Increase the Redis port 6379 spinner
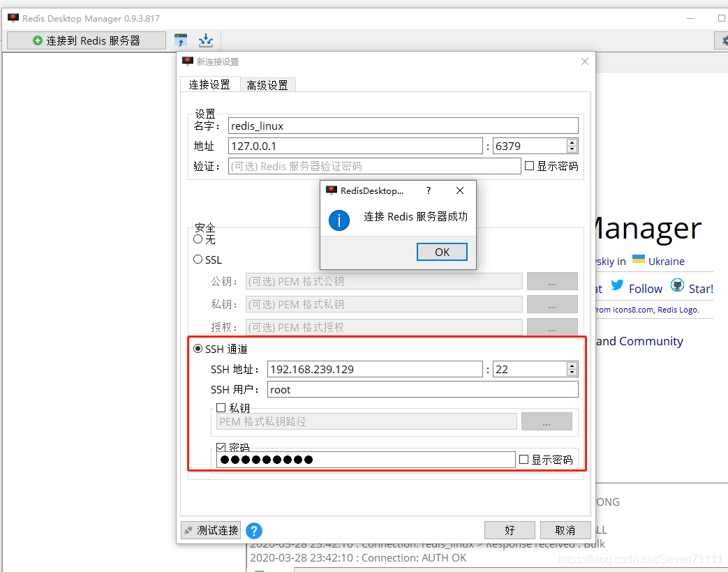The height and width of the screenshot is (572, 728). [x=572, y=142]
